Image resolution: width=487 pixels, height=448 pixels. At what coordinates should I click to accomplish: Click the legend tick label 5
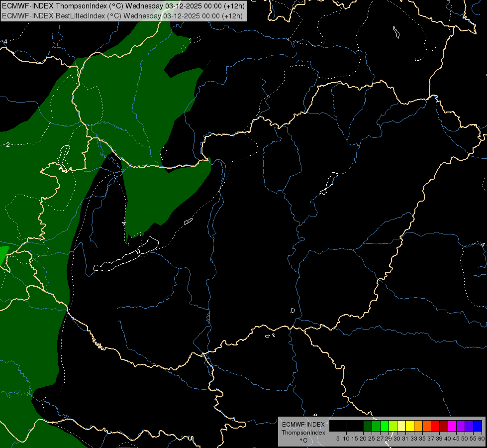click(338, 439)
